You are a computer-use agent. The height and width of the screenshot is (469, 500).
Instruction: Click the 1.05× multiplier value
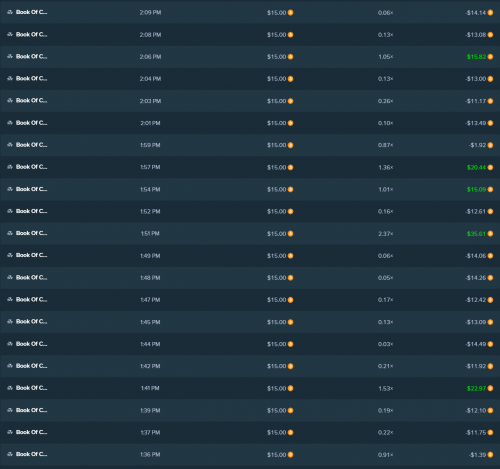pos(386,57)
